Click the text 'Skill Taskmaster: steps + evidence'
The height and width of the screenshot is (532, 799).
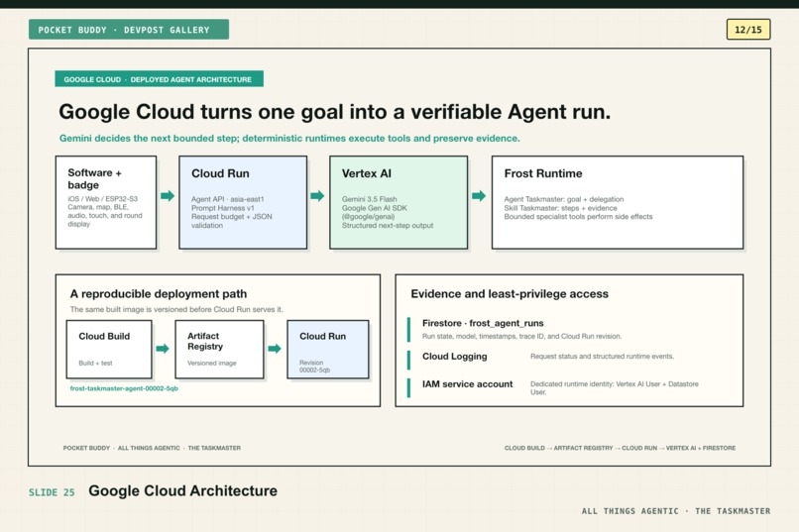pos(560,208)
